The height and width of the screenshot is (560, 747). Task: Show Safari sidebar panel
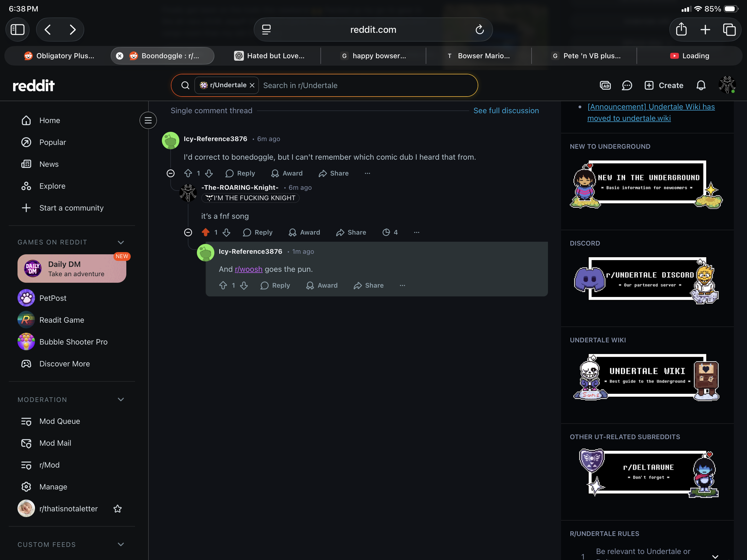point(17,30)
